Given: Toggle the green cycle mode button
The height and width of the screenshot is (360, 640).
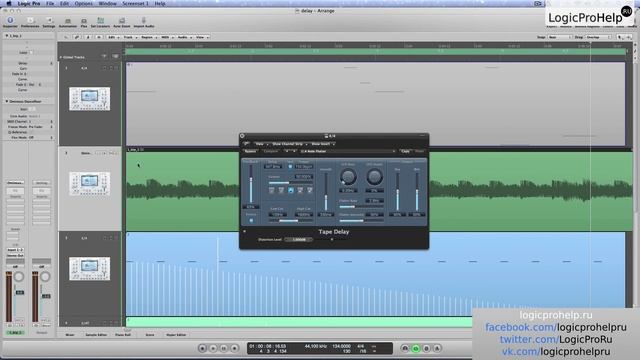Looking at the screenshot, I should pos(416,348).
